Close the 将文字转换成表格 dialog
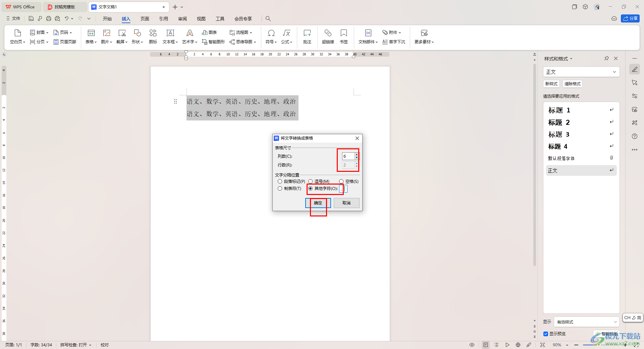This screenshot has height=349, width=644. pyautogui.click(x=357, y=138)
